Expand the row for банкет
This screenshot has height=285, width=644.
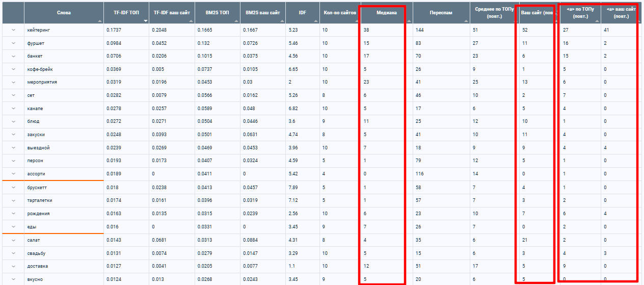[x=13, y=56]
